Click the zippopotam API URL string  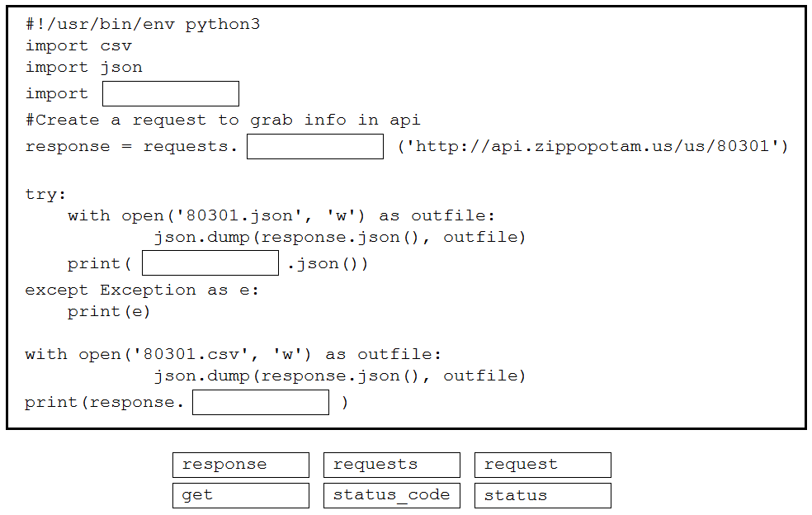tap(592, 147)
